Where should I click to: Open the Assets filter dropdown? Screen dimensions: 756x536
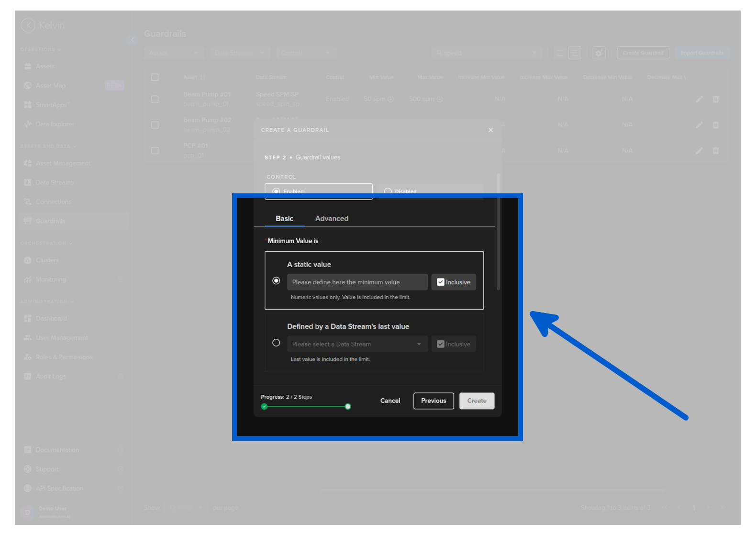click(174, 53)
